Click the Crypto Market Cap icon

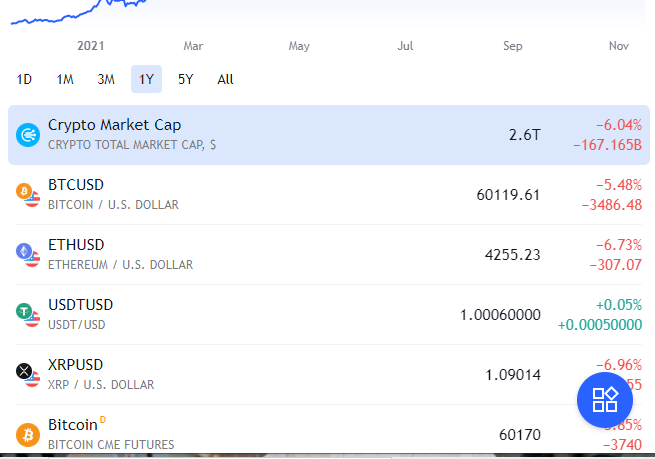point(28,135)
